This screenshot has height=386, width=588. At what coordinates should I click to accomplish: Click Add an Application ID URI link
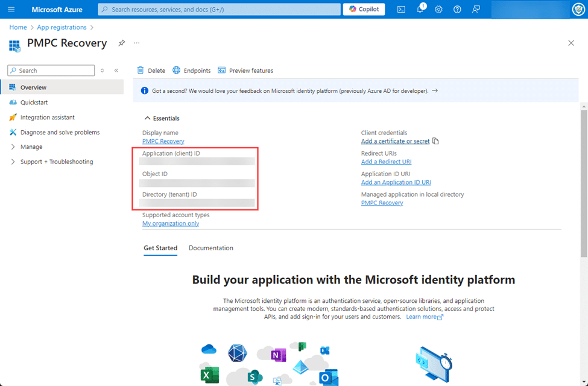pyautogui.click(x=396, y=182)
